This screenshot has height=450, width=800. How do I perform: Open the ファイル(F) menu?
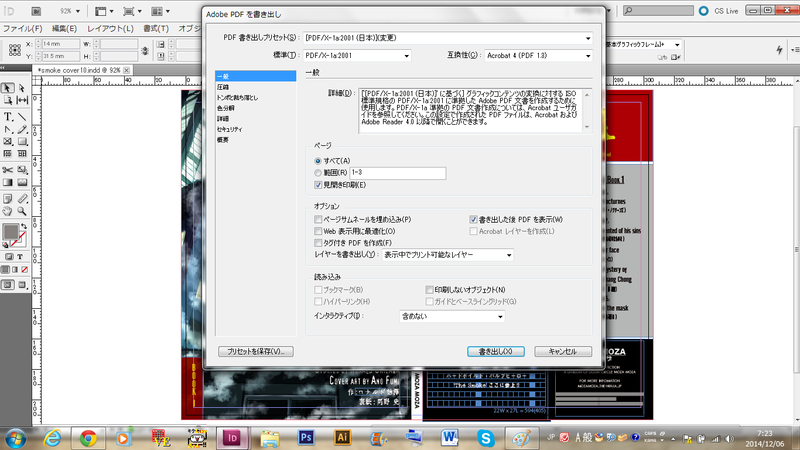pos(22,29)
